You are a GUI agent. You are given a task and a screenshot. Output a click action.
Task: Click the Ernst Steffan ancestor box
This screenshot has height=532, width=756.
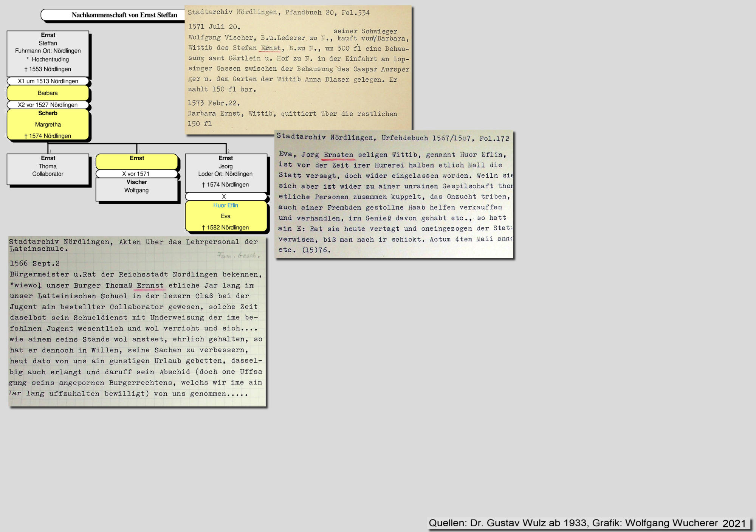48,53
